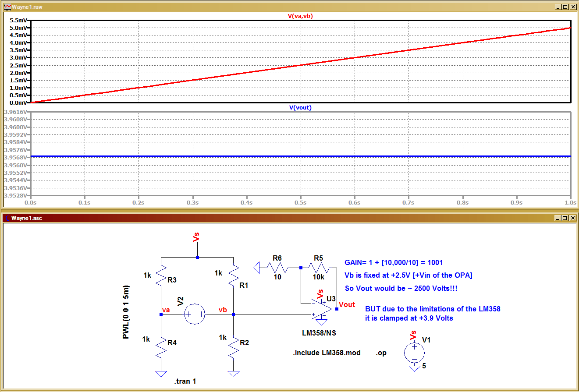Click the red V(va,vb) trace line
The width and height of the screenshot is (579, 392).
click(301, 65)
